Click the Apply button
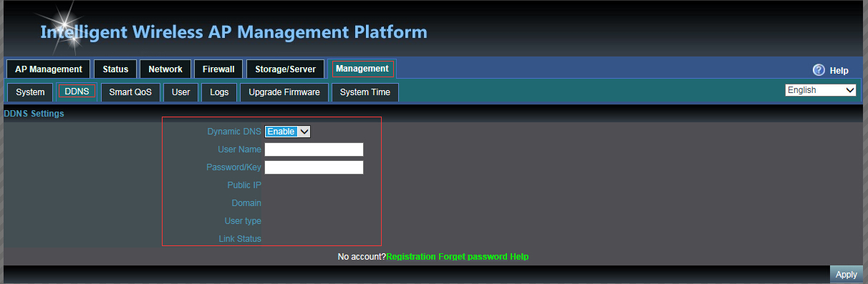The width and height of the screenshot is (868, 284). pos(847,275)
